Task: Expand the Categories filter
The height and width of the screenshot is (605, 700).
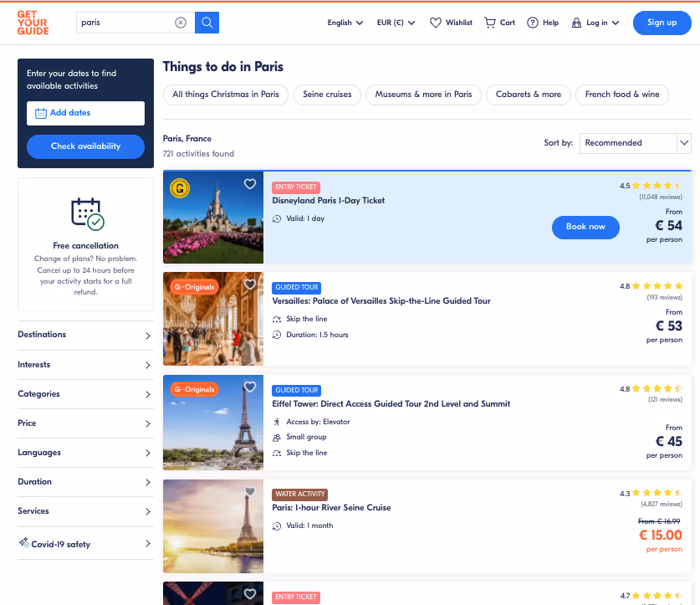Action: click(x=85, y=394)
